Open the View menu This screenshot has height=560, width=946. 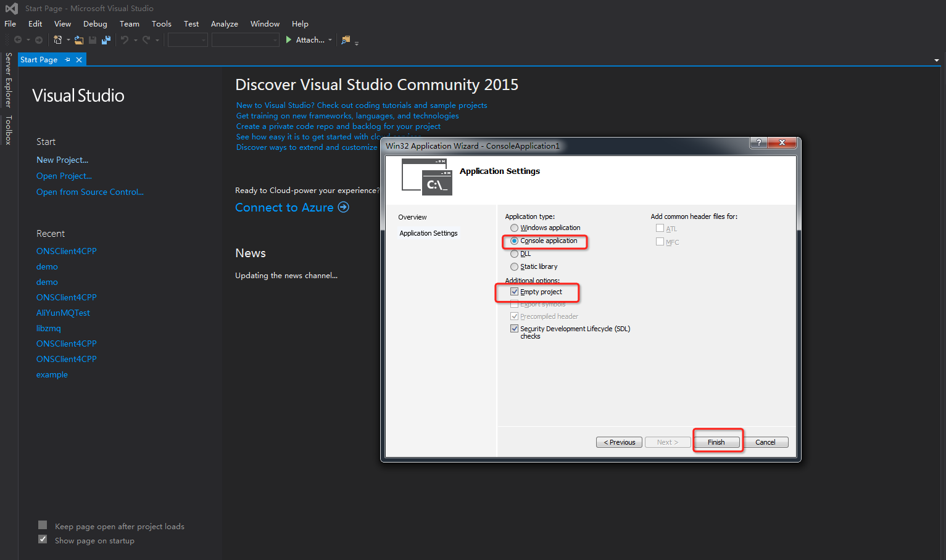62,24
